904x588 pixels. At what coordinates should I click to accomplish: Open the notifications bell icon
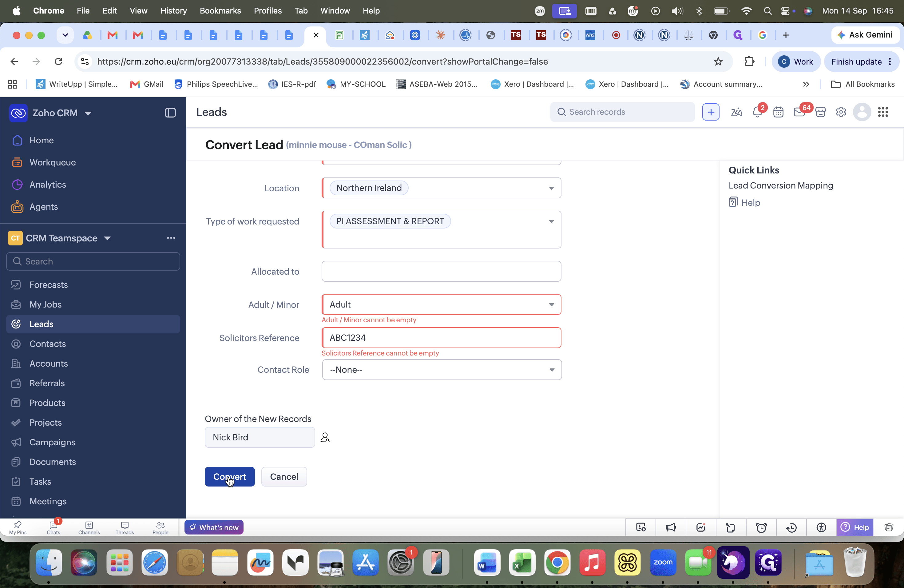coord(757,112)
